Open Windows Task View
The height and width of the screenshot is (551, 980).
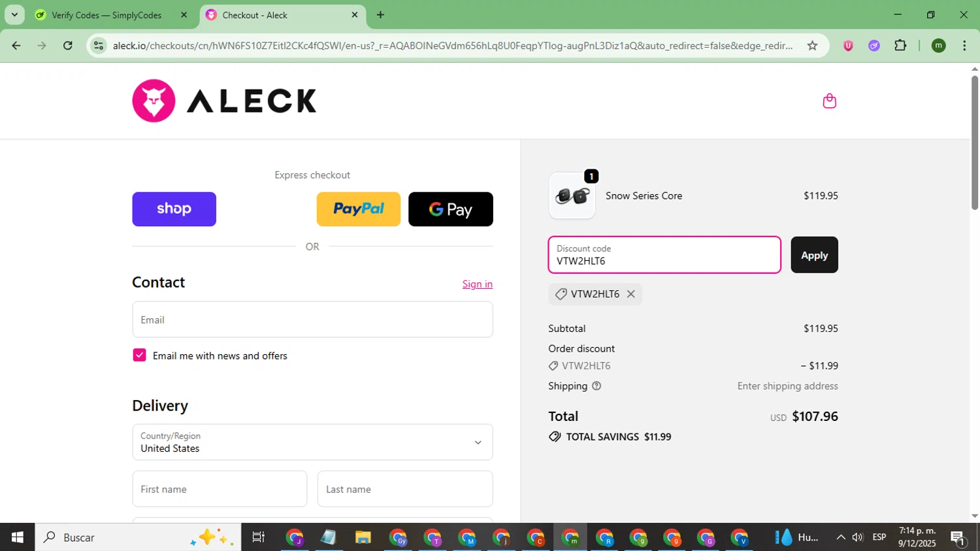coord(258,537)
